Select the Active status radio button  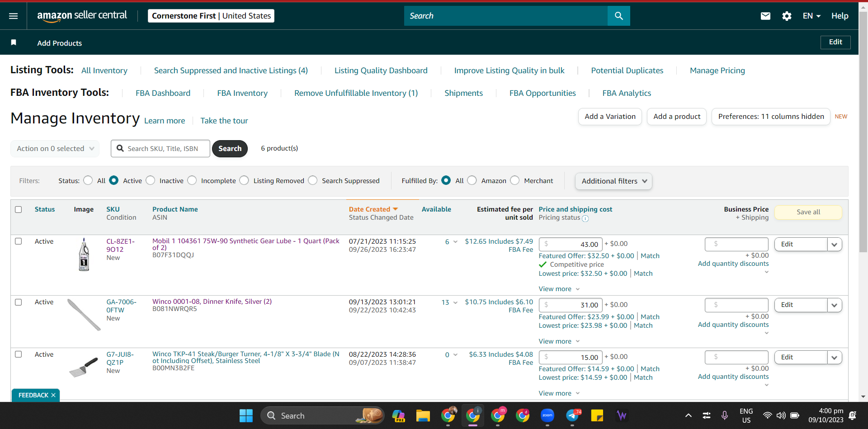point(114,180)
